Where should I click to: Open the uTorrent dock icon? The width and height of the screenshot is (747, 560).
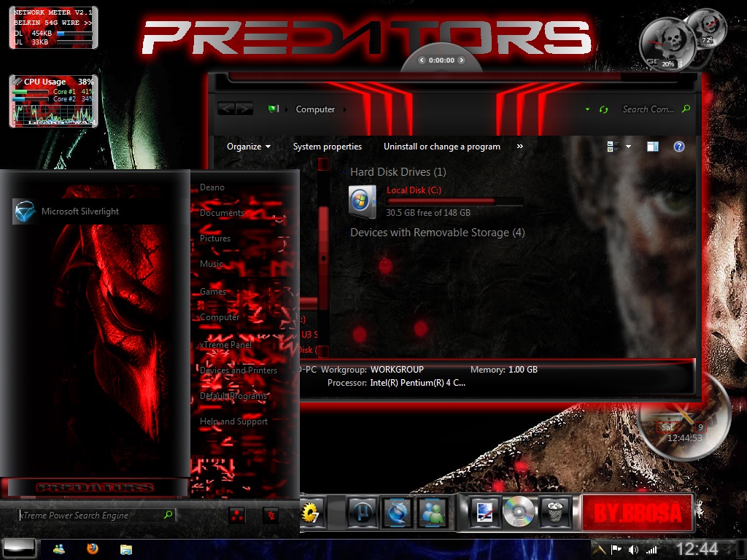[x=363, y=513]
